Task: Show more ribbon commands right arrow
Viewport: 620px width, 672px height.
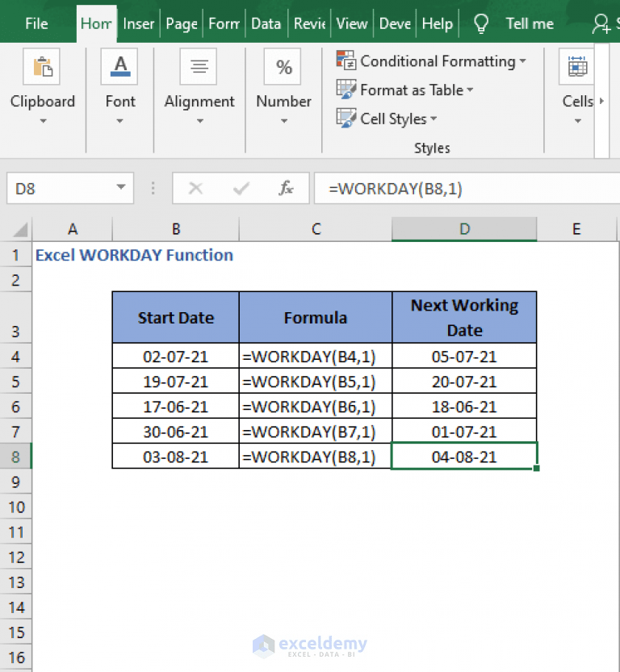Action: (x=602, y=101)
